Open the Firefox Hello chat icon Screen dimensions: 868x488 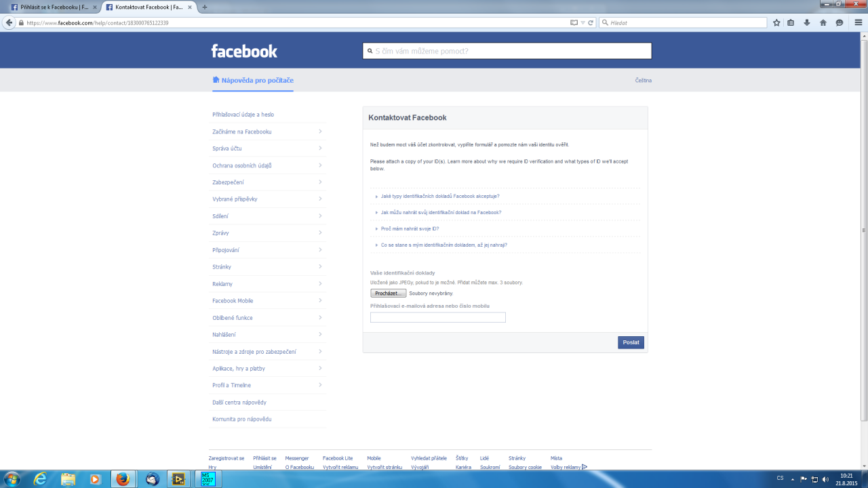click(x=840, y=22)
